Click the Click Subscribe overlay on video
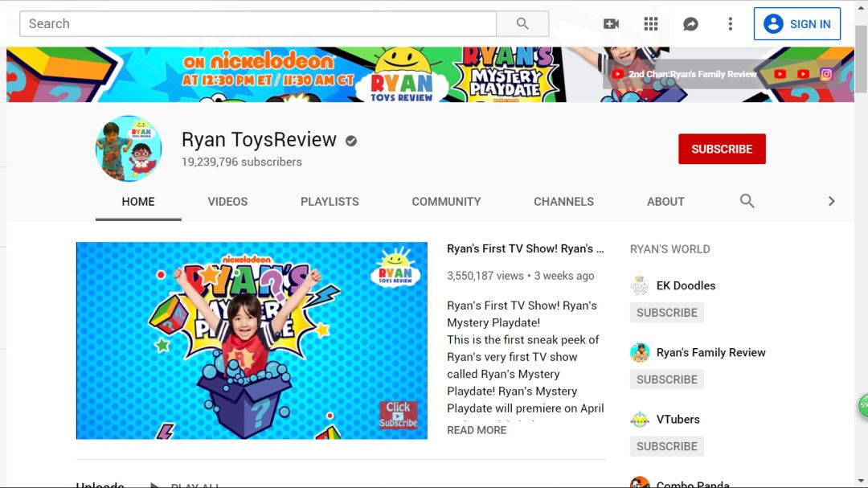 (x=398, y=415)
